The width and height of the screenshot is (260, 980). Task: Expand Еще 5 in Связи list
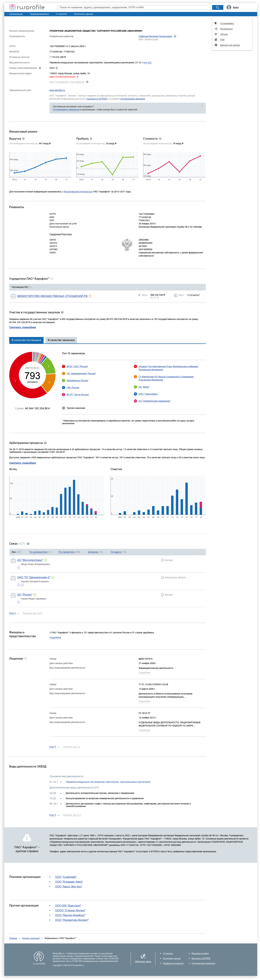pyautogui.click(x=14, y=613)
